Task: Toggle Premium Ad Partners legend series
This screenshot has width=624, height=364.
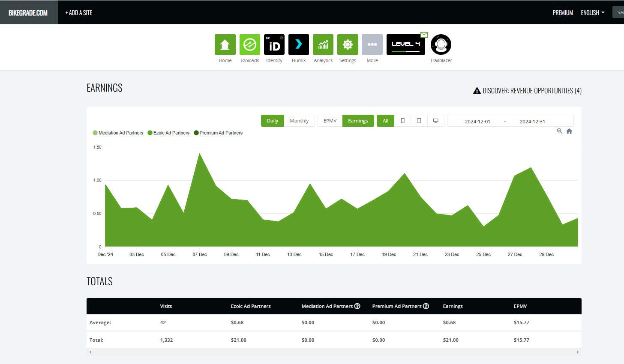Action: [218, 133]
